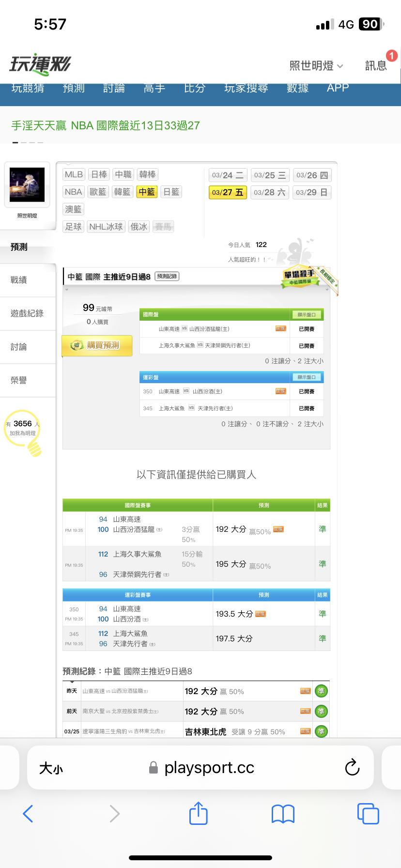Open the 討論 top navigation tab
Image resolution: width=401 pixels, height=868 pixels.
[114, 88]
